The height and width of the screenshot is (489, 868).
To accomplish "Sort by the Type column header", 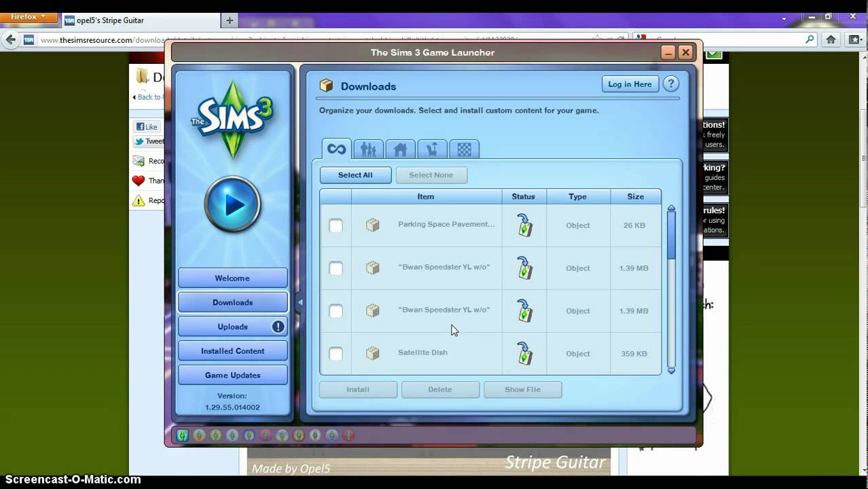I will click(x=577, y=196).
